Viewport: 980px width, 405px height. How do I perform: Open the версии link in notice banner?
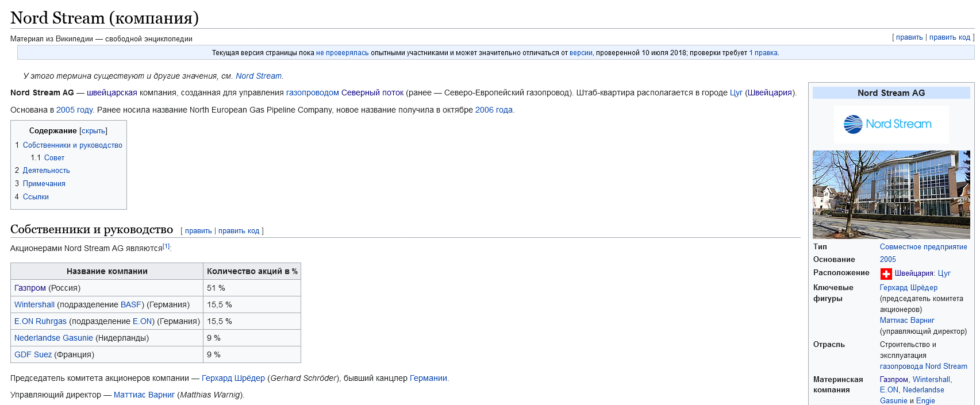click(581, 53)
